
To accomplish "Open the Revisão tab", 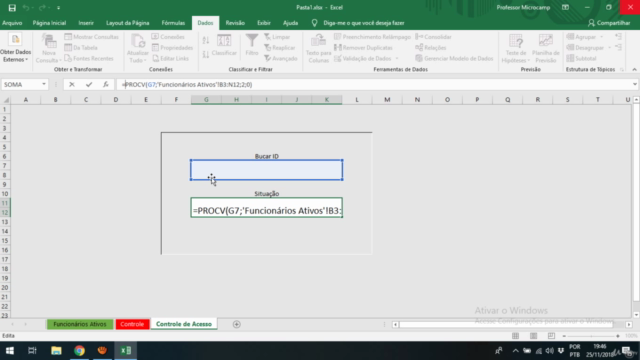I will [235, 23].
